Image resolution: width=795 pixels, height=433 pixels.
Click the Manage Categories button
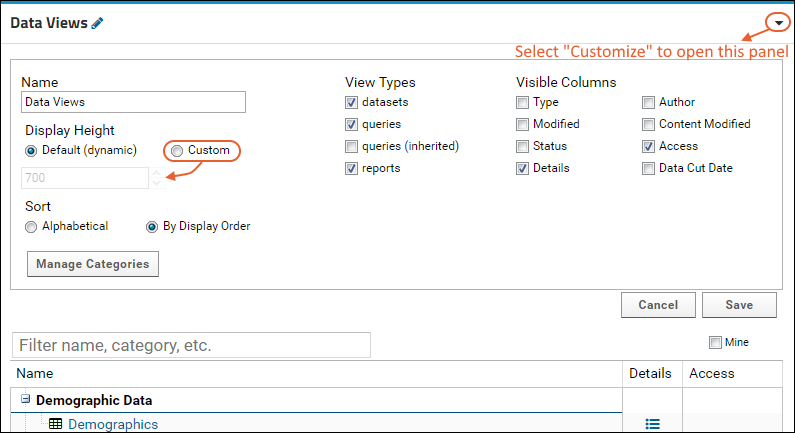(93, 264)
